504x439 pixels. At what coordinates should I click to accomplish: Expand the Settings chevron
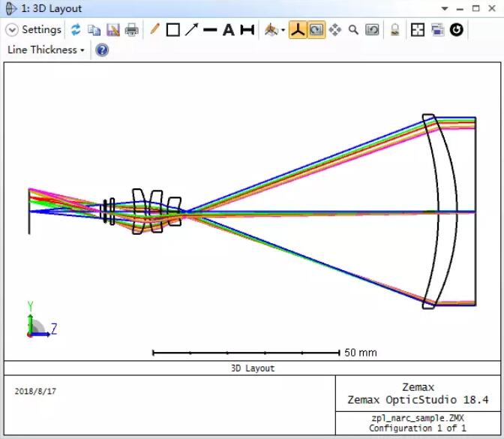click(12, 30)
